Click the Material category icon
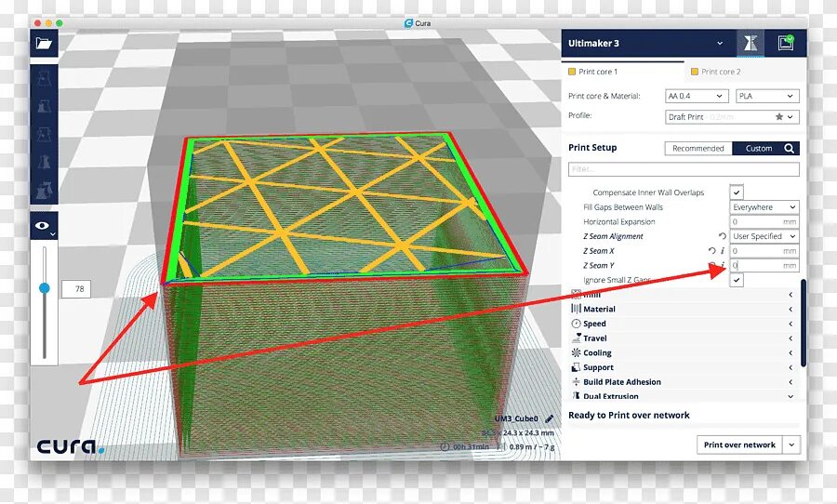Image resolution: width=837 pixels, height=504 pixels. pos(576,309)
